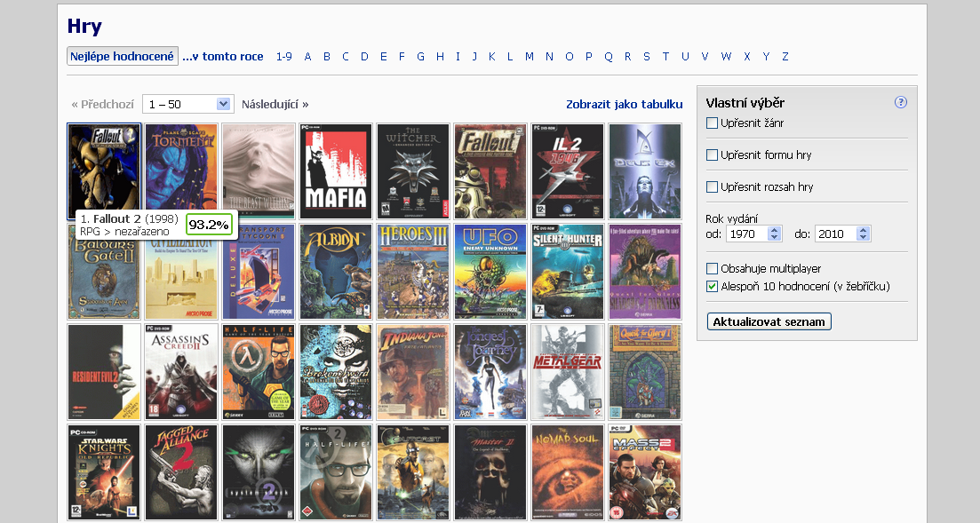Open the Albion game cover
This screenshot has width=980, height=523.
336,272
